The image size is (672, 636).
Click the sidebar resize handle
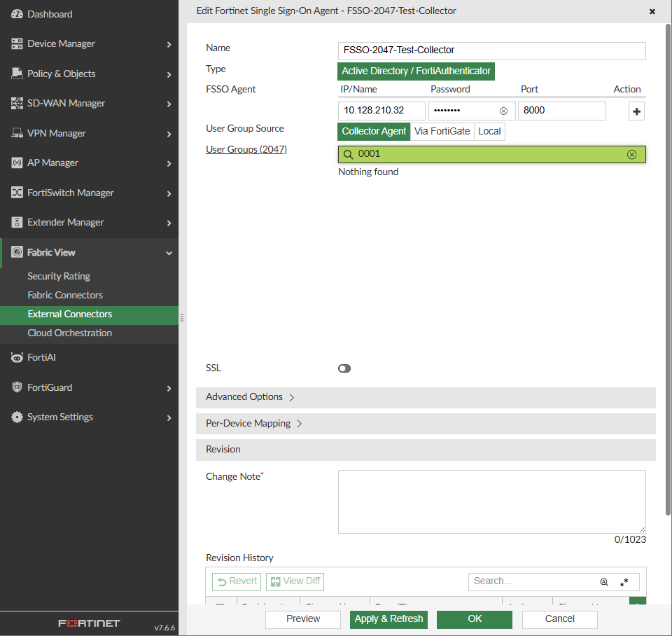click(x=182, y=318)
